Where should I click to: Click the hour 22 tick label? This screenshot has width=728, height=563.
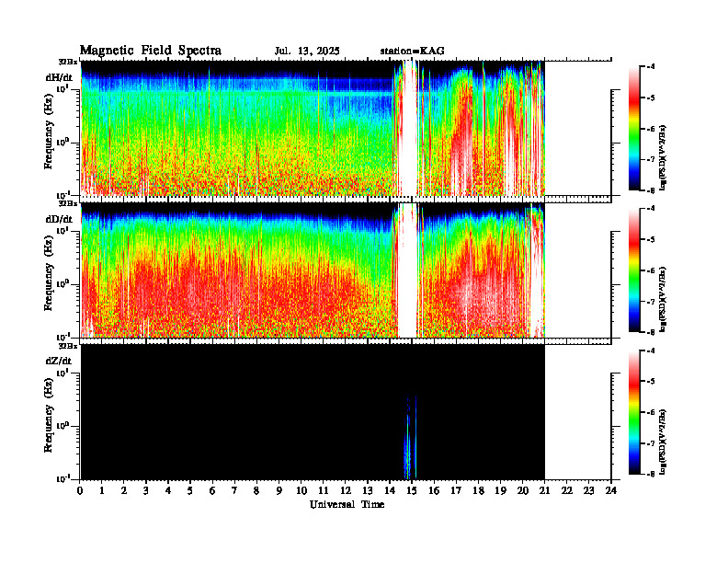tap(567, 490)
